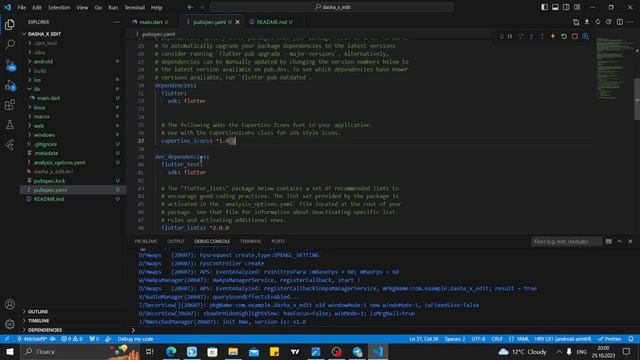Viewport: 640px width, 360px height.
Task: Open the Run menu
Action: click(113, 7)
